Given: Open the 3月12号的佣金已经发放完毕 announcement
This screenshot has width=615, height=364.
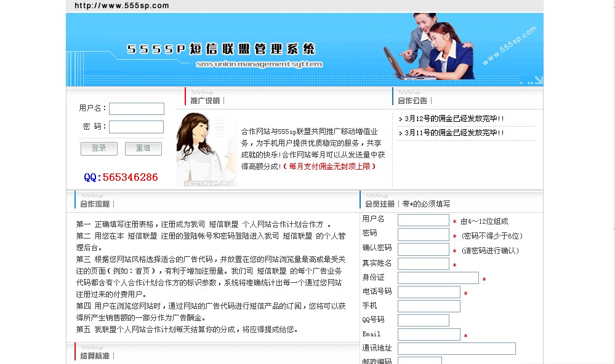Looking at the screenshot, I should (x=454, y=118).
